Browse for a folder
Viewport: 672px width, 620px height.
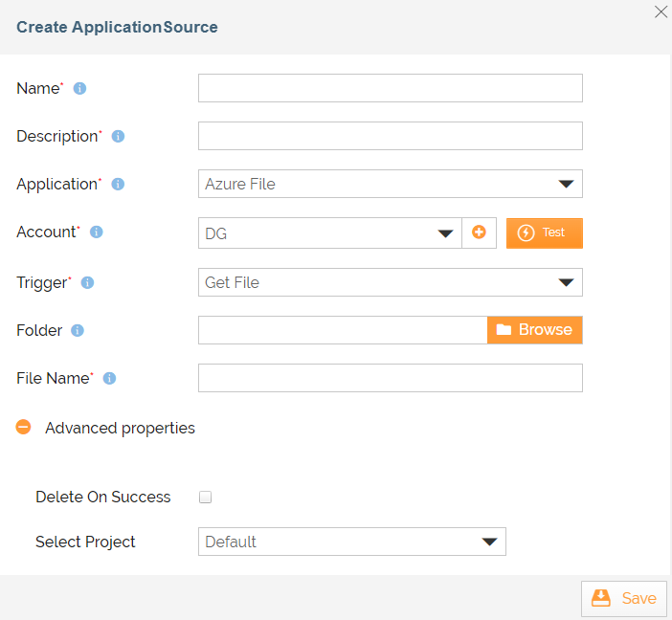point(534,330)
